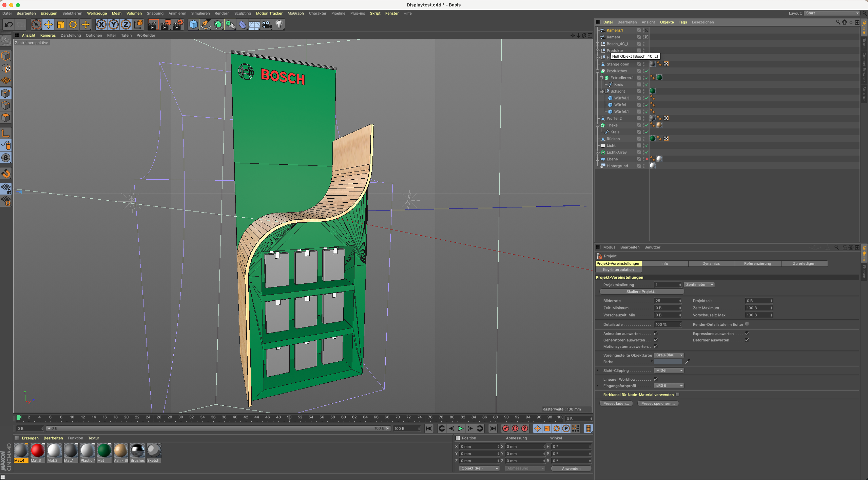The width and height of the screenshot is (868, 480).
Task: Disable the Linearer Workflow checkbox
Action: pyautogui.click(x=656, y=379)
